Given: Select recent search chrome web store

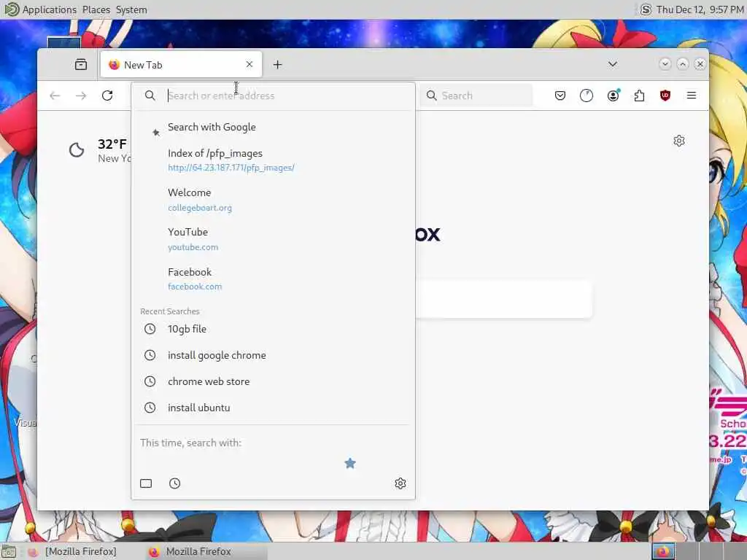Looking at the screenshot, I should click(x=273, y=381).
